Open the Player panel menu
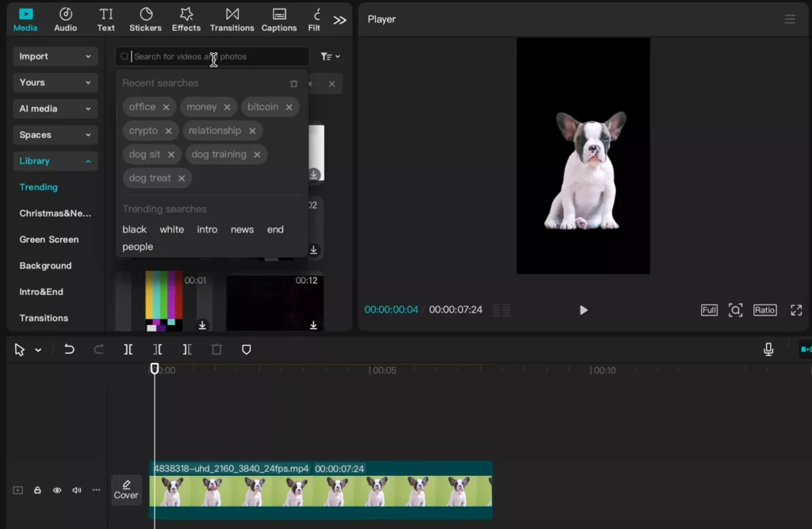The image size is (812, 529). (789, 19)
